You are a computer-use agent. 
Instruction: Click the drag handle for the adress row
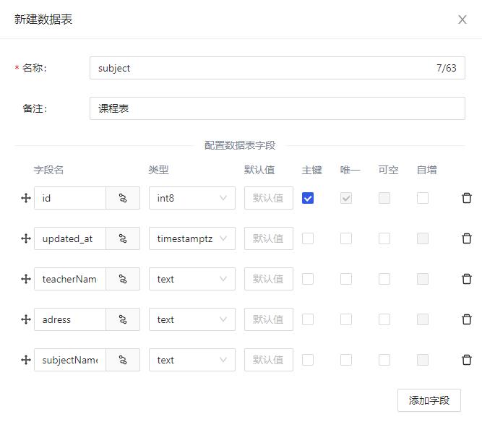(26, 319)
